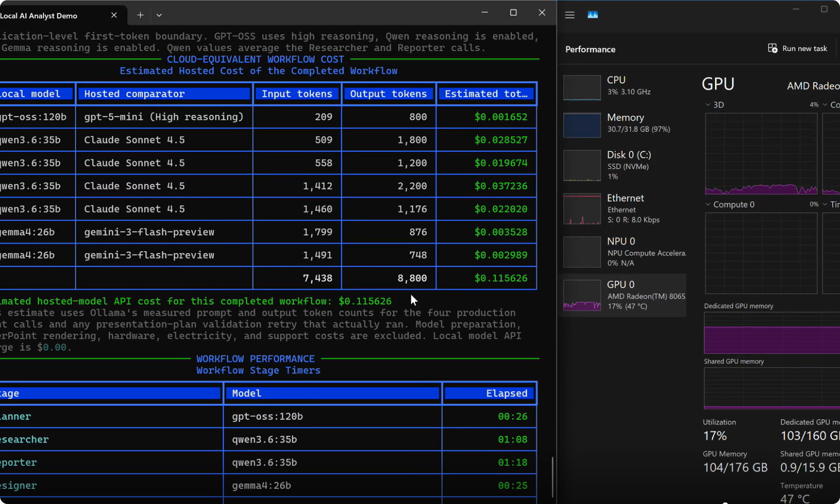Click the Task Manager app icon
The width and height of the screenshot is (840, 504).
tap(592, 15)
